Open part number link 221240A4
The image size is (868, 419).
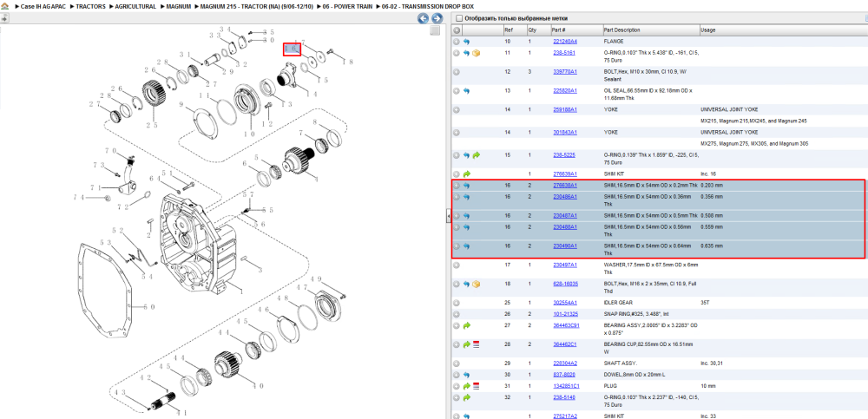coord(565,42)
